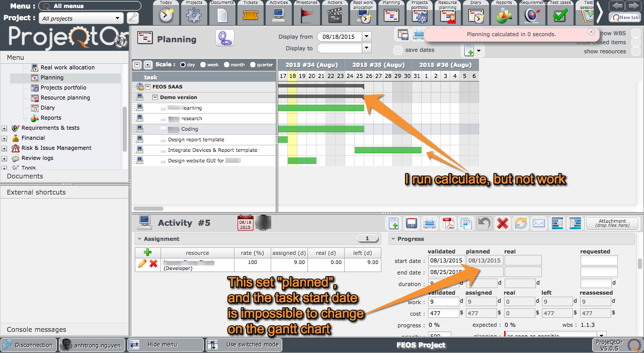The image size is (644, 353).
Task: Remove the Developer assignment row
Action: click(153, 263)
